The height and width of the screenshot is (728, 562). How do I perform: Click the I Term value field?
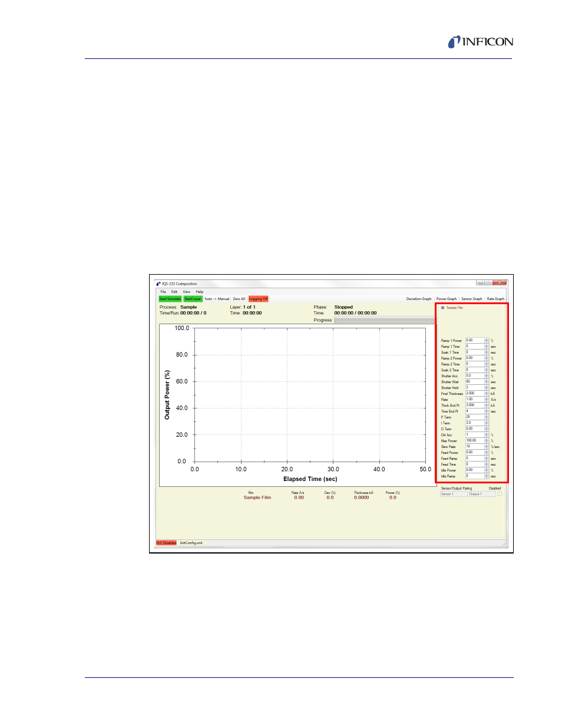tap(475, 423)
